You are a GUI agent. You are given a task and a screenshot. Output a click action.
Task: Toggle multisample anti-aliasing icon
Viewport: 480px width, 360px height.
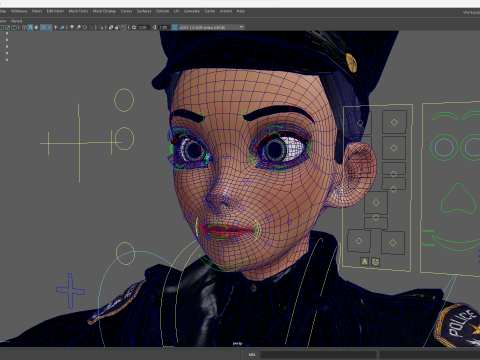[85, 27]
